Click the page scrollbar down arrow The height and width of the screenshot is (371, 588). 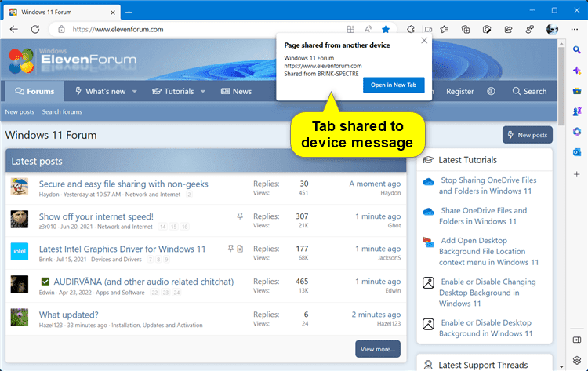click(x=561, y=367)
